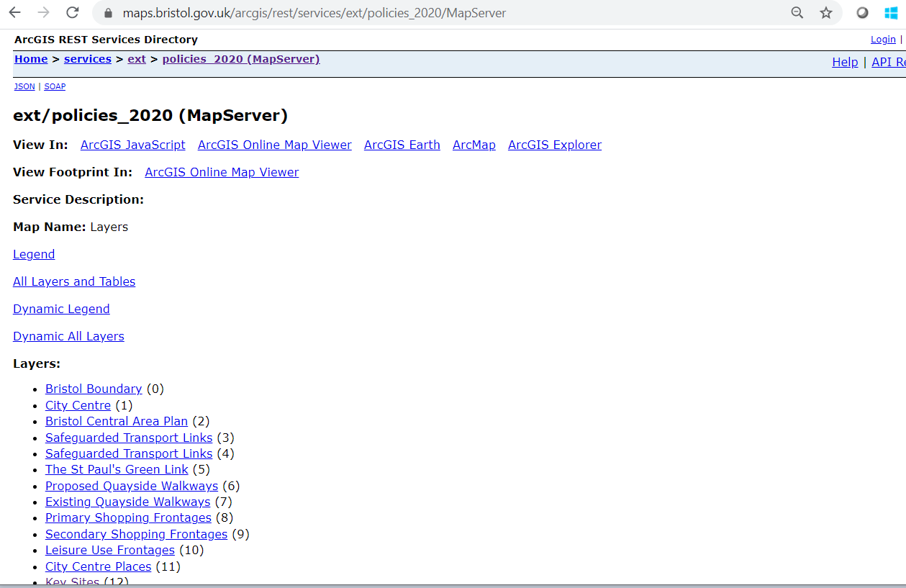Reload the page with refresh icon
The image size is (906, 588).
pyautogui.click(x=72, y=12)
